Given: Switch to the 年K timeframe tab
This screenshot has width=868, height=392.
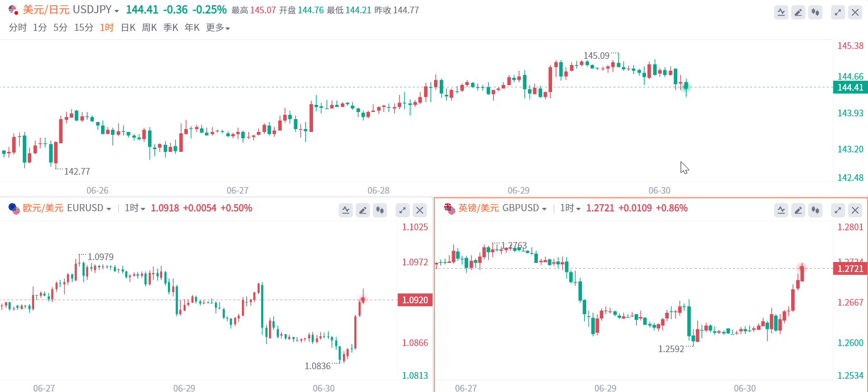Looking at the screenshot, I should pos(192,28).
